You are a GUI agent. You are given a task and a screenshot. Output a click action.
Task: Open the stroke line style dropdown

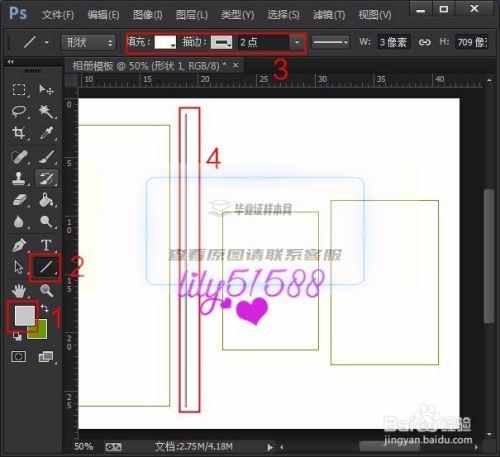point(331,42)
